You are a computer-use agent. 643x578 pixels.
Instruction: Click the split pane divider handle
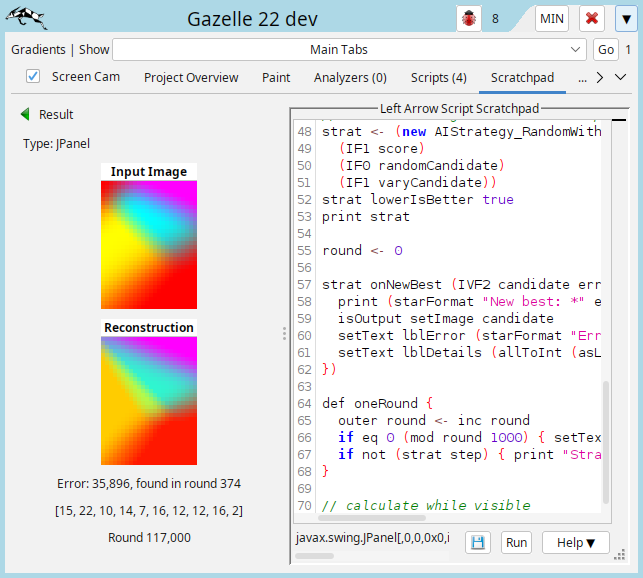pyautogui.click(x=284, y=333)
